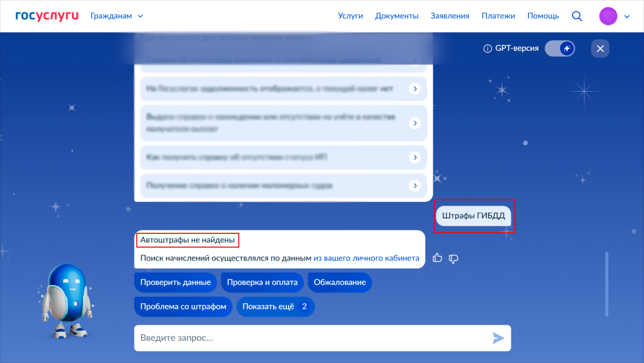Click the Госуслуги logo
Screen dimensions: 644x363
click(47, 16)
